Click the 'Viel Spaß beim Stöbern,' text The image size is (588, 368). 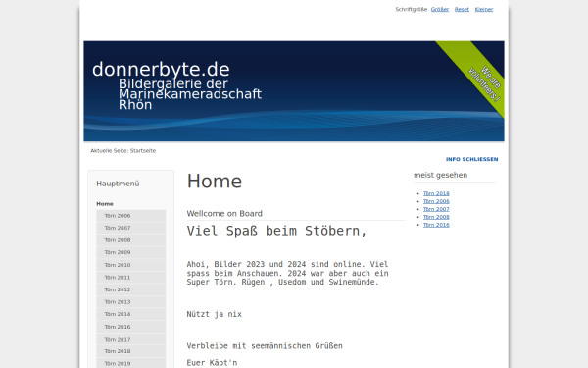(276, 231)
